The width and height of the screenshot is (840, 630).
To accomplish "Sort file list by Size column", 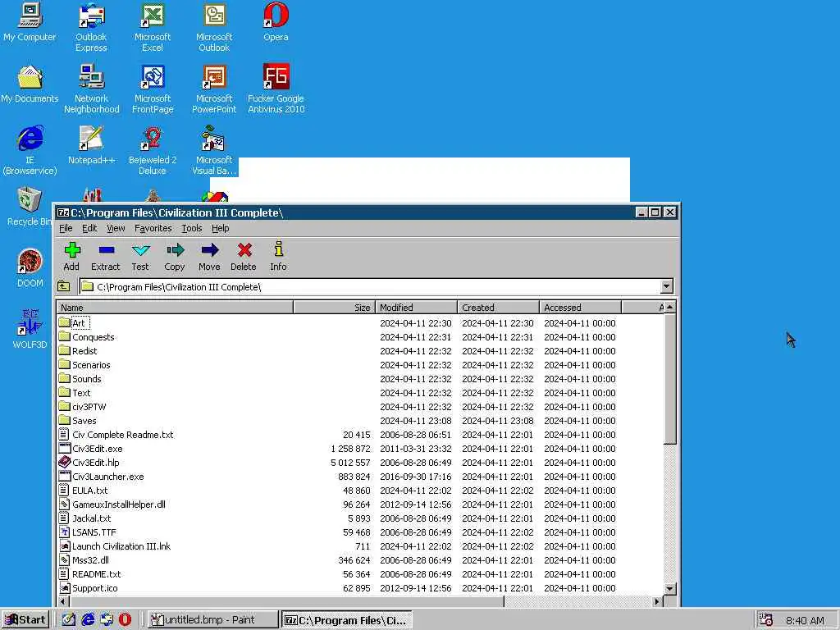I will tap(335, 308).
